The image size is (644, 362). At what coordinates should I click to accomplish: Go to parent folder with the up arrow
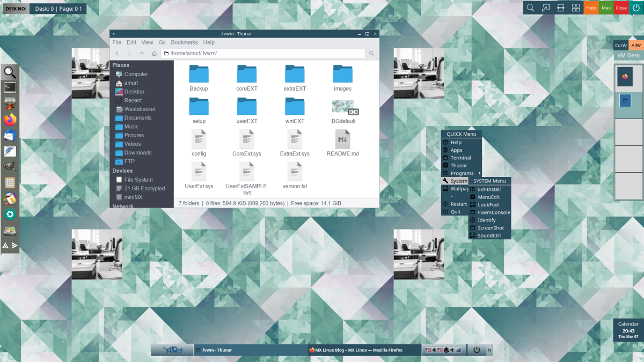coord(142,53)
